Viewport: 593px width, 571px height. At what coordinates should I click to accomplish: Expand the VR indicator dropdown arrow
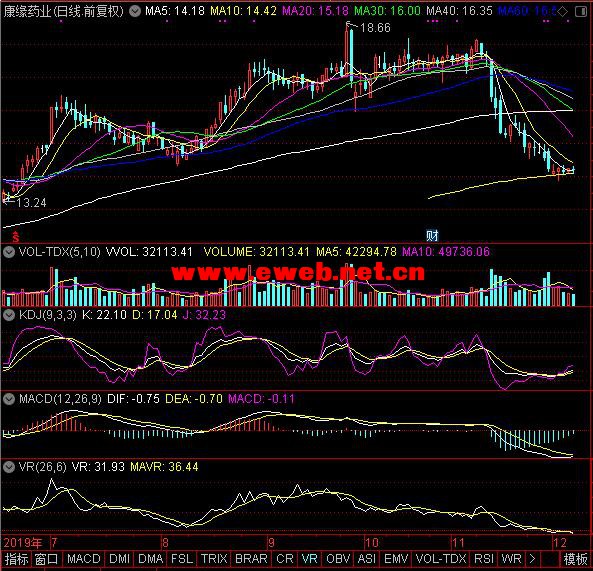pos(9,467)
